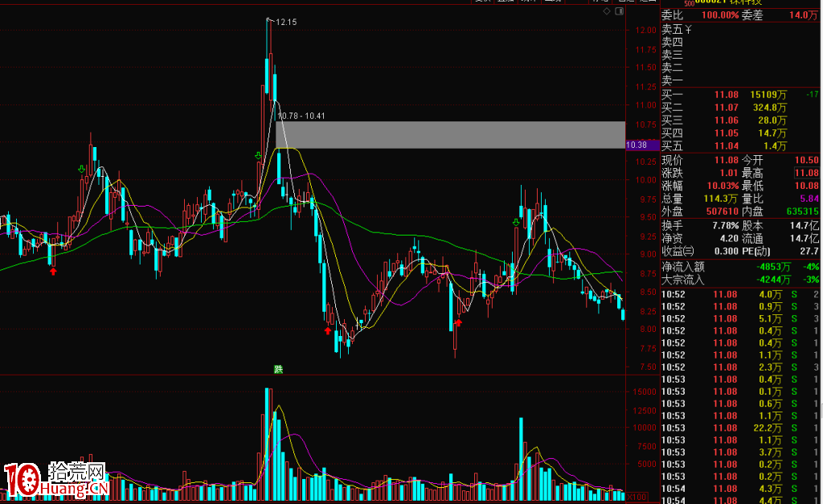
Task: Click the 卖三 ask row label
Action: pos(672,55)
